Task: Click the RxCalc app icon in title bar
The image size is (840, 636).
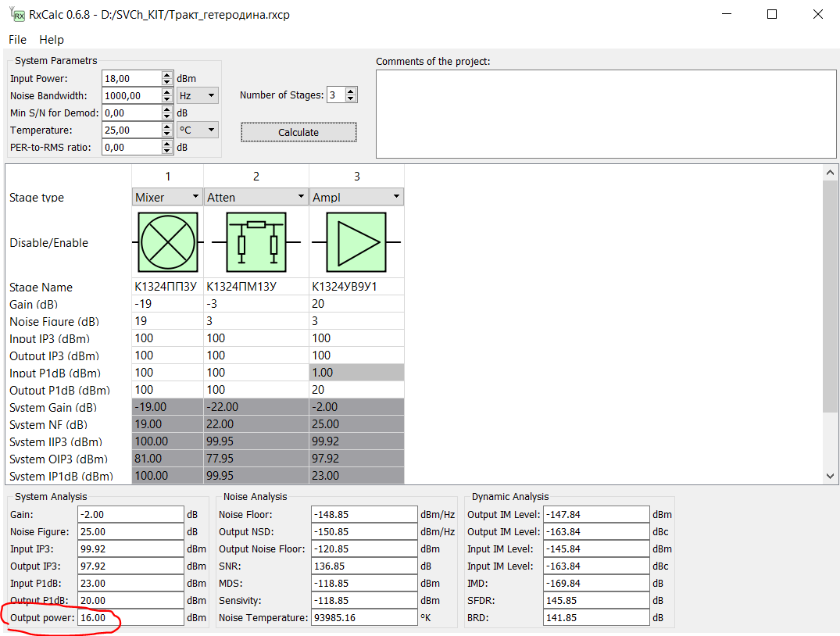Action: [x=18, y=15]
